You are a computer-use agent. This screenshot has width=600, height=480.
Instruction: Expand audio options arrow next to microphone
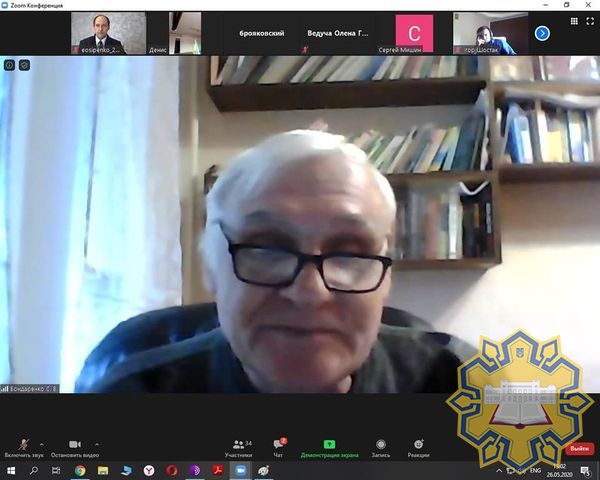[x=42, y=443]
